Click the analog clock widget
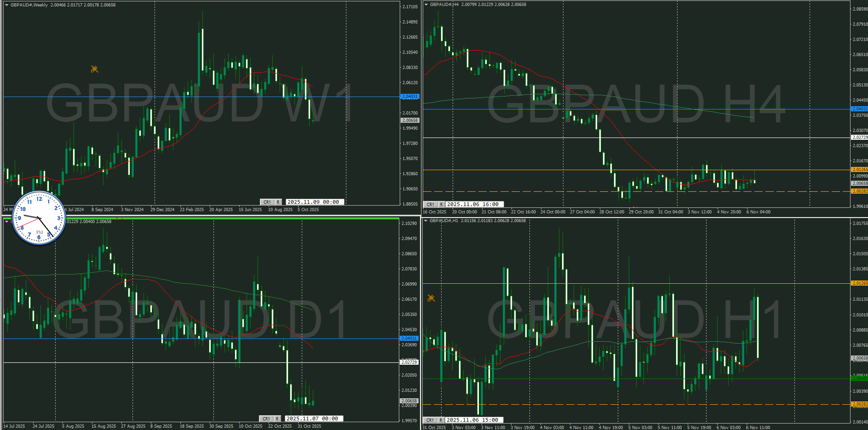The image size is (868, 430). (39, 218)
